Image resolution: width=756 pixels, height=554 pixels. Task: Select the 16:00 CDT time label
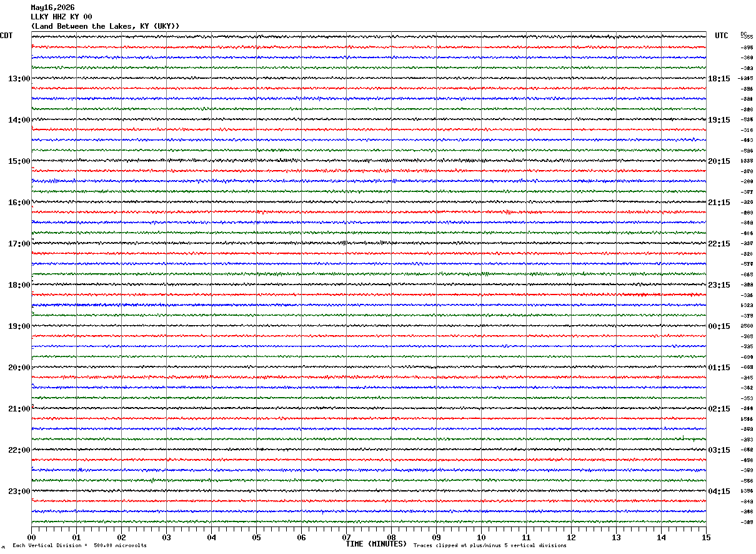pos(19,203)
